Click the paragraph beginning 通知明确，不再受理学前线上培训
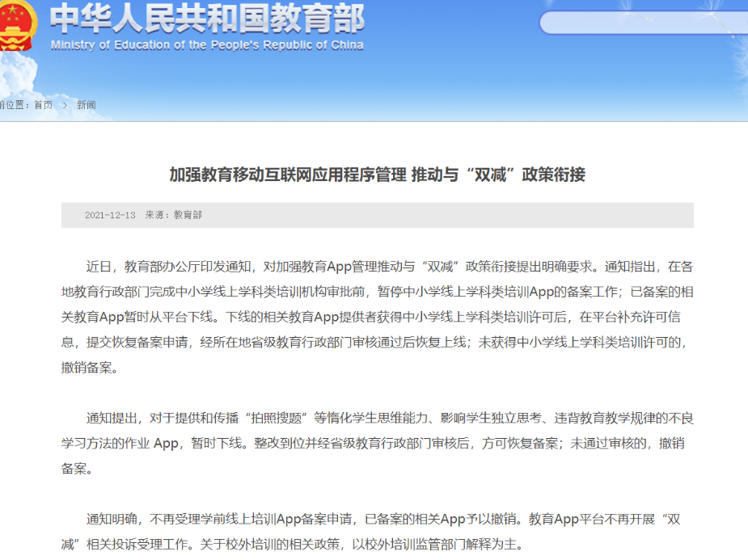This screenshot has height=560, width=748. click(371, 532)
